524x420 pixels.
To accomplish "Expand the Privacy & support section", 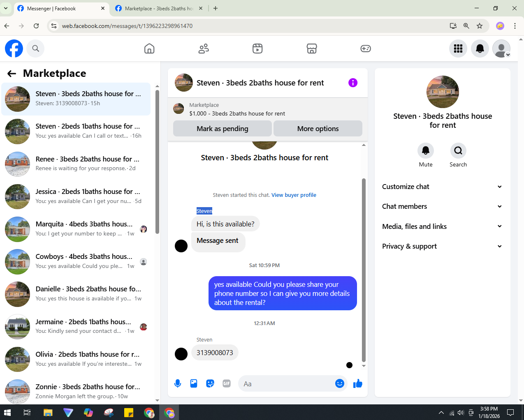I will pos(442,246).
